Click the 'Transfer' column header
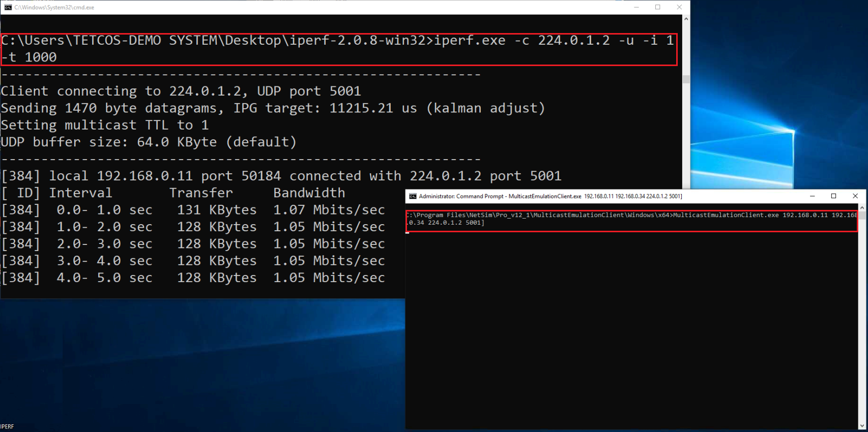Screen dimensions: 868x432 [201, 193]
